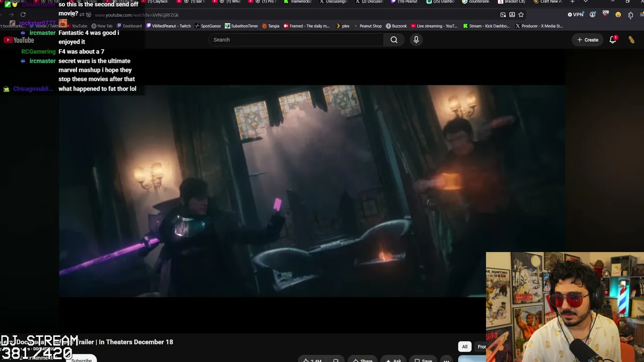Viewport: 644px width, 362px height.
Task: Click chat message 'F4 was about a 7'
Action: (x=81, y=51)
